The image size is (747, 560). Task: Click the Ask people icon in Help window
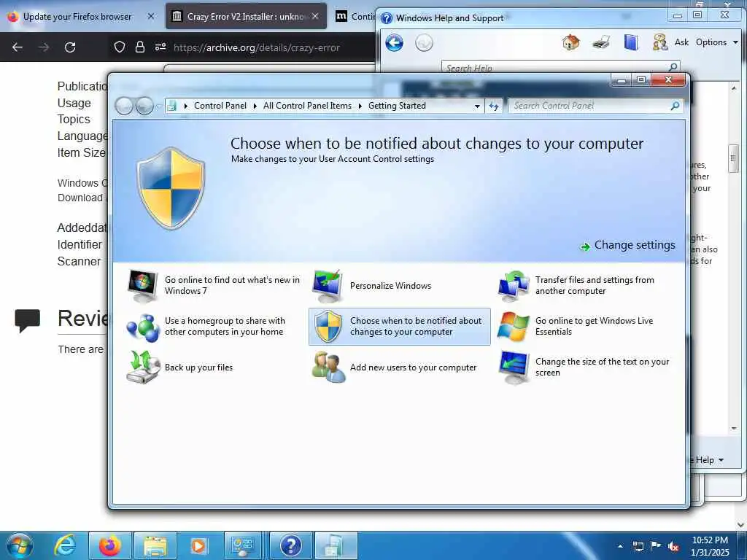point(659,42)
